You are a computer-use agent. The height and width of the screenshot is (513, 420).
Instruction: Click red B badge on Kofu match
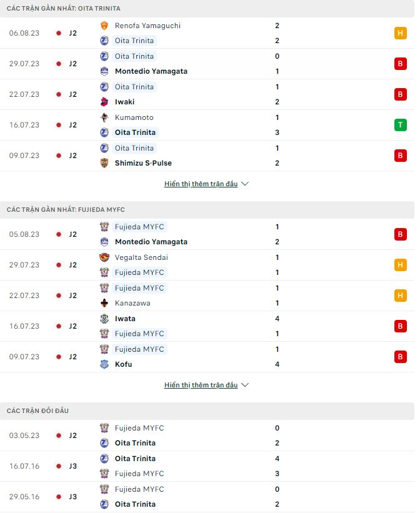point(400,357)
